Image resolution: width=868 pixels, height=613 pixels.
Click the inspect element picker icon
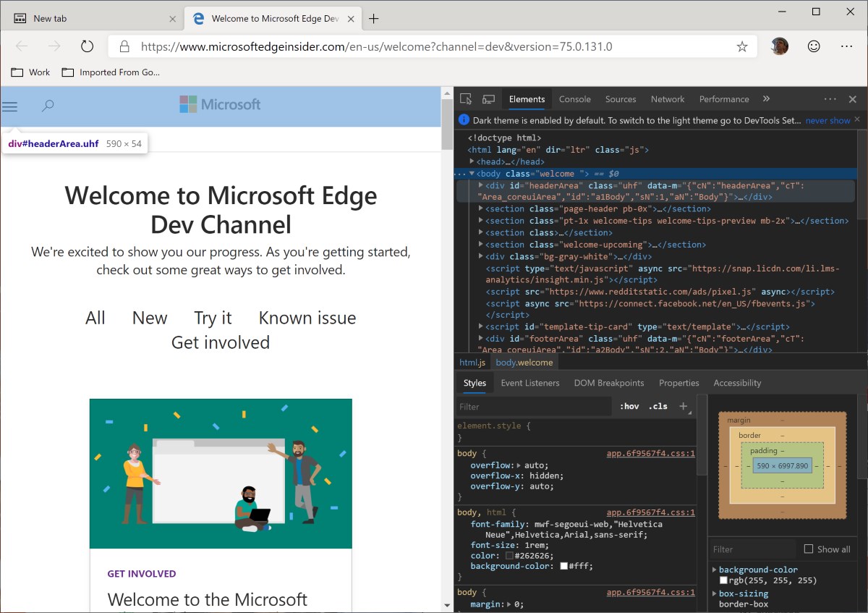[466, 99]
